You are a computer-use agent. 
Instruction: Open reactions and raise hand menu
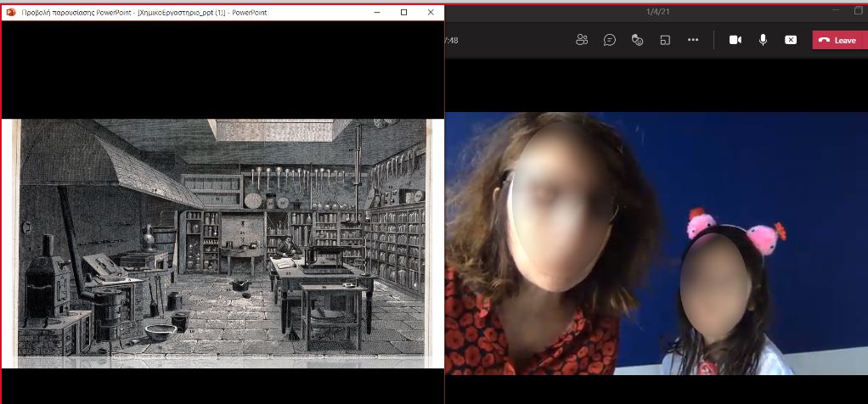coord(637,40)
